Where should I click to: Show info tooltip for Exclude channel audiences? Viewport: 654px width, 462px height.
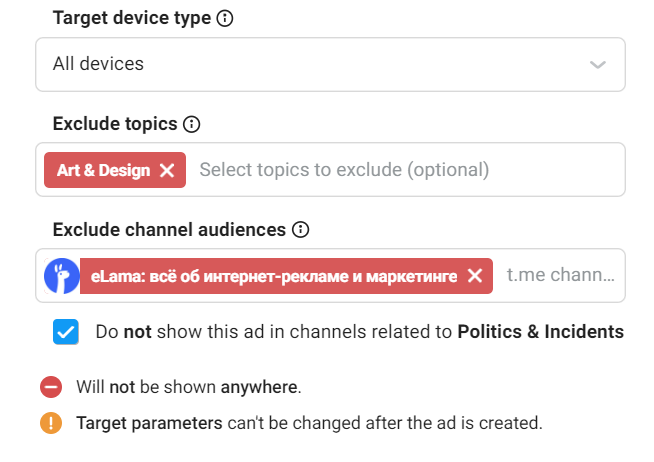pos(300,230)
